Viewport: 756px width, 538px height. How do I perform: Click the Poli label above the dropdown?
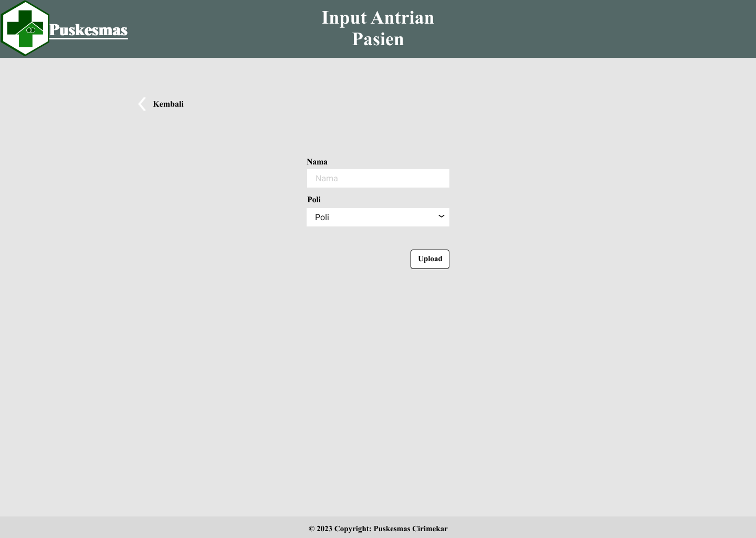coord(314,200)
